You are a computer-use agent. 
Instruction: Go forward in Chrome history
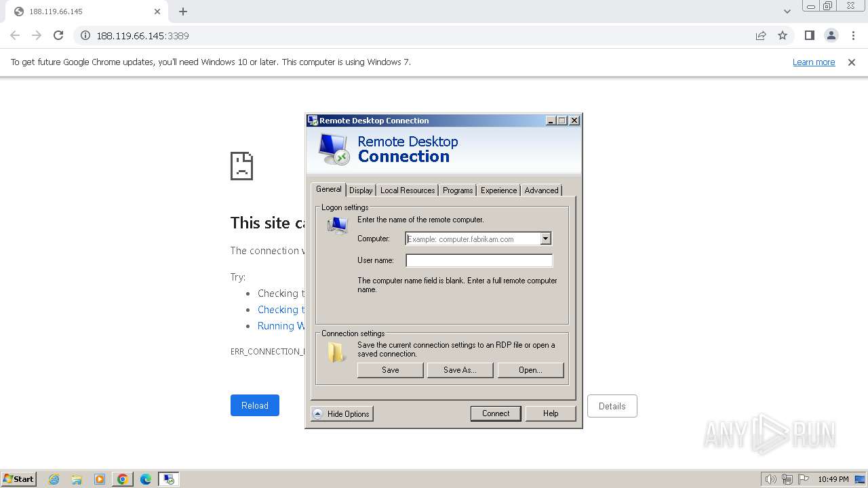37,35
